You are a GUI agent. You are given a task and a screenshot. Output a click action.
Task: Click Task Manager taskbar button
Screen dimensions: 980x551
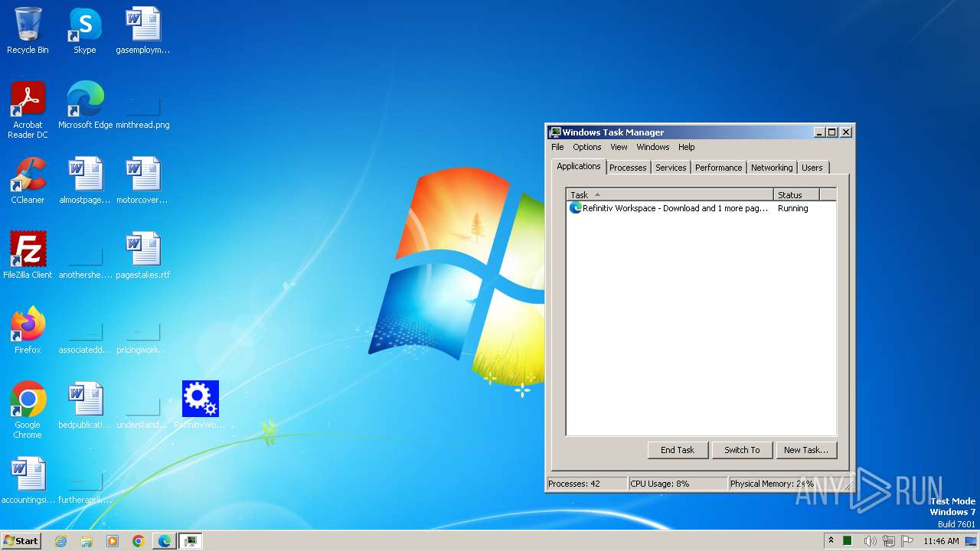pos(191,541)
